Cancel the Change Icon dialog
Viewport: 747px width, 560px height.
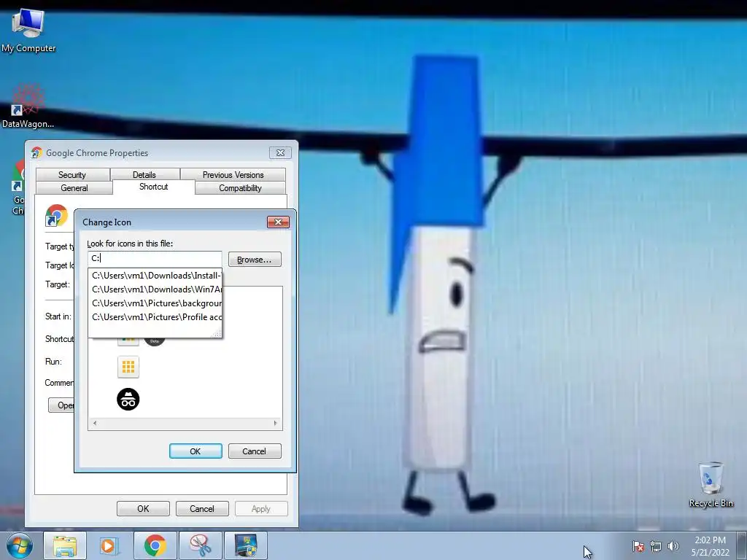pos(255,451)
